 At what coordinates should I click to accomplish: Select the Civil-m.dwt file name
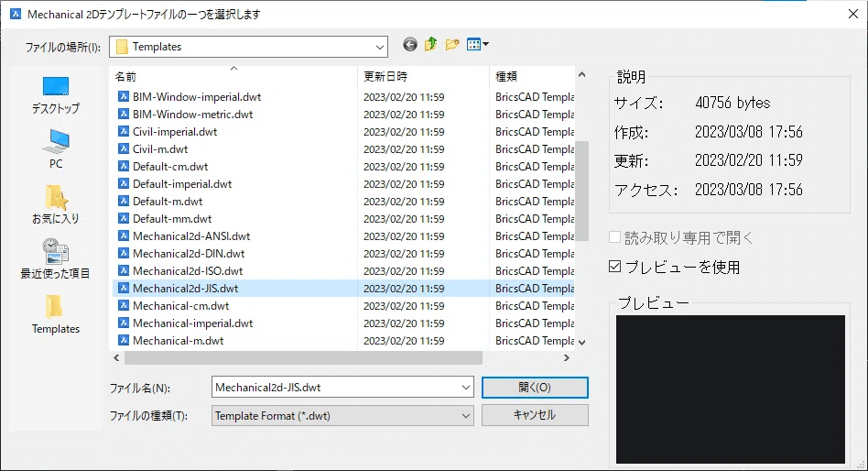click(160, 148)
